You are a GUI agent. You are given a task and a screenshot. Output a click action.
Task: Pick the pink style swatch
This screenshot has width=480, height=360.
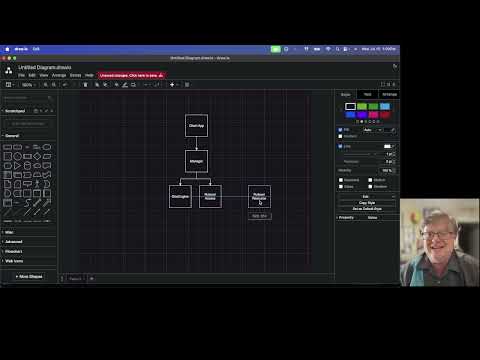373,115
